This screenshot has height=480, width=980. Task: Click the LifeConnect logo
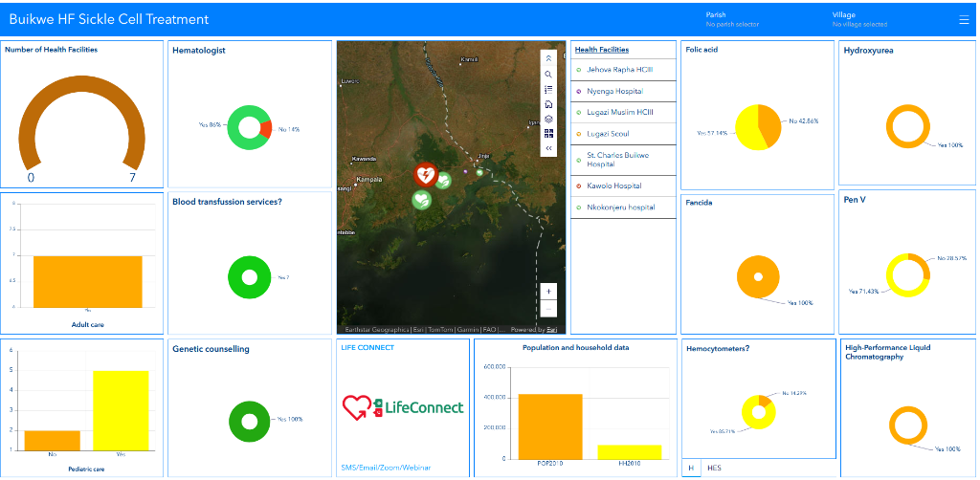(x=403, y=407)
